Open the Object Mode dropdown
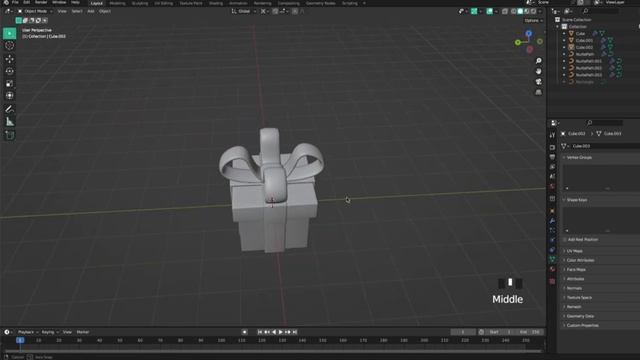 click(35, 11)
